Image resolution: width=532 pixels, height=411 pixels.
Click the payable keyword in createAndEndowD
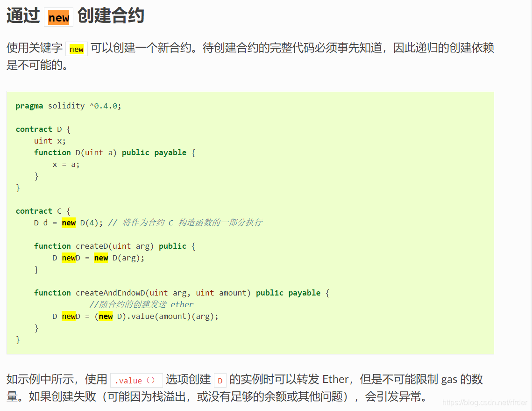(x=304, y=293)
